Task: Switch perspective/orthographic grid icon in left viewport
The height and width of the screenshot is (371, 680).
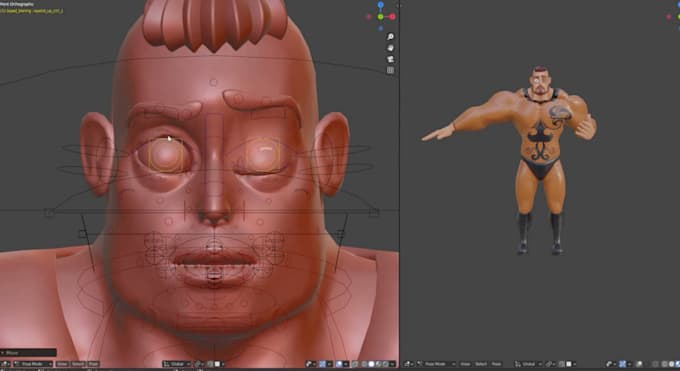Action: (390, 70)
